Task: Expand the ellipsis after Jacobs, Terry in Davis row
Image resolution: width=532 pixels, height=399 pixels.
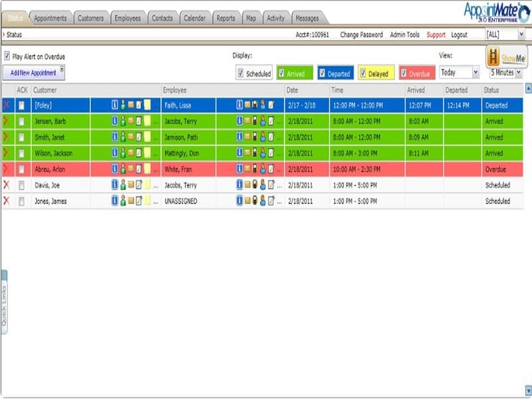Action: 279,186
